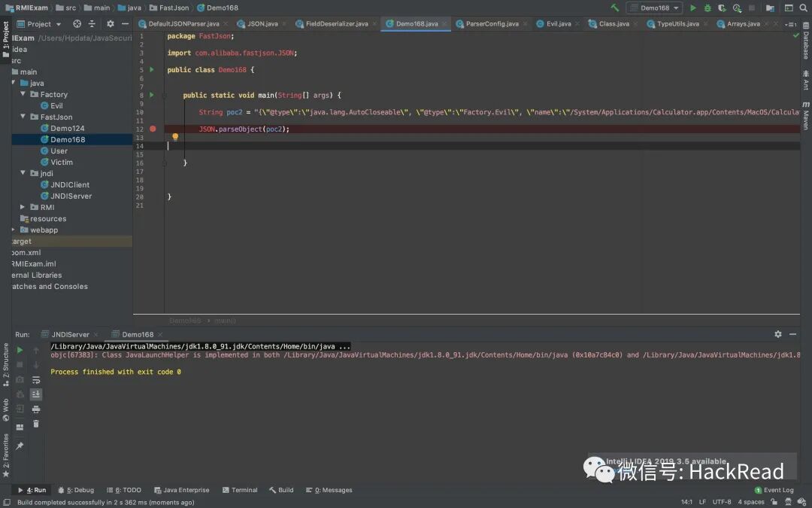Screen dimensions: 812x508
Task: Open the Project view mode dropdown
Action: (39, 24)
